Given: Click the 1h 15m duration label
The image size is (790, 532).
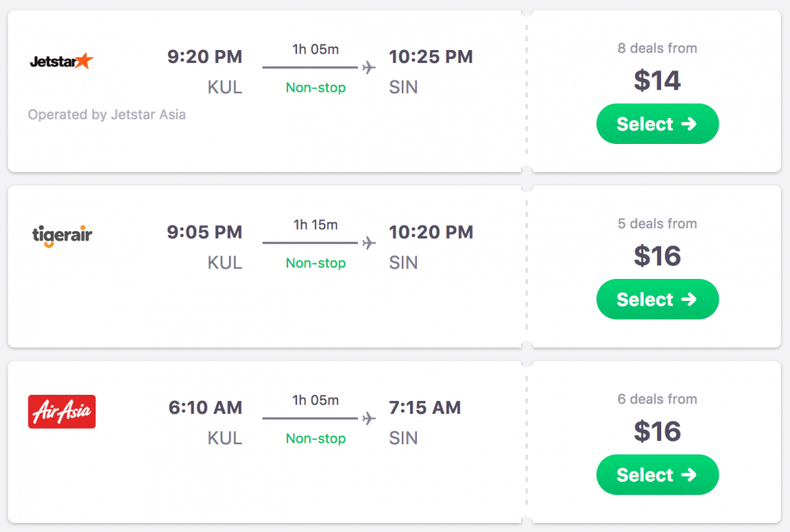Looking at the screenshot, I should pyautogui.click(x=315, y=225).
